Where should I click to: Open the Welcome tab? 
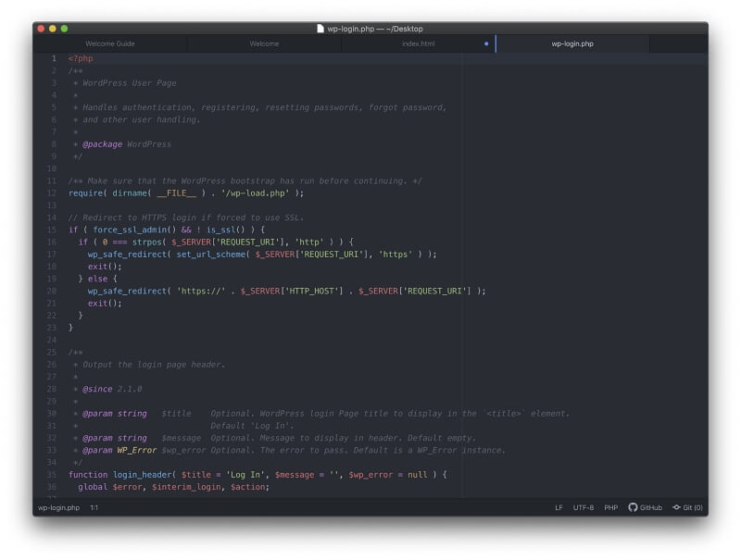(x=264, y=44)
